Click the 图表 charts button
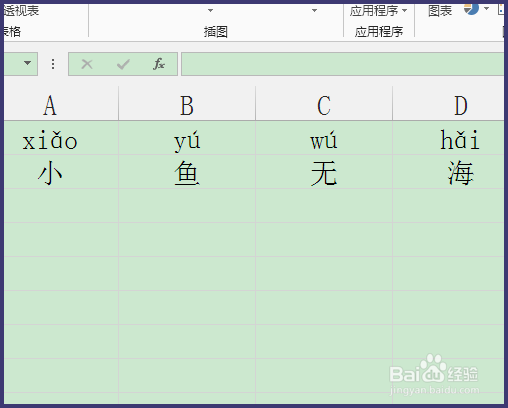508x408 pixels. (440, 11)
